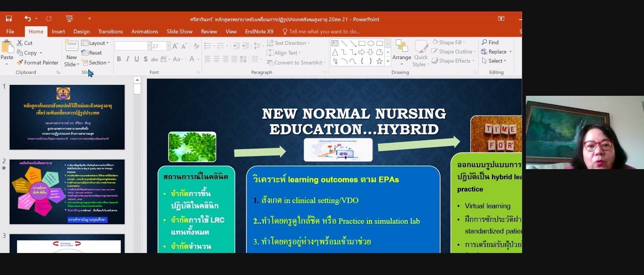The height and width of the screenshot is (275, 644).
Task: Open the Section dropdown
Action: (x=96, y=63)
